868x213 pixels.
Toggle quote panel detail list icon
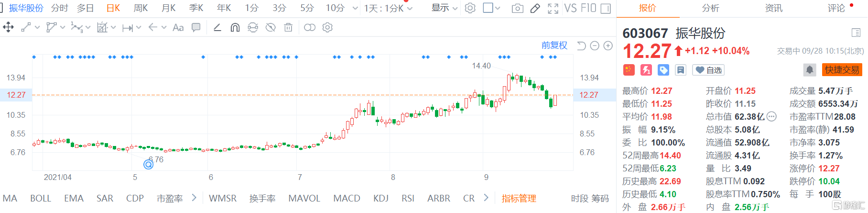(x=856, y=33)
